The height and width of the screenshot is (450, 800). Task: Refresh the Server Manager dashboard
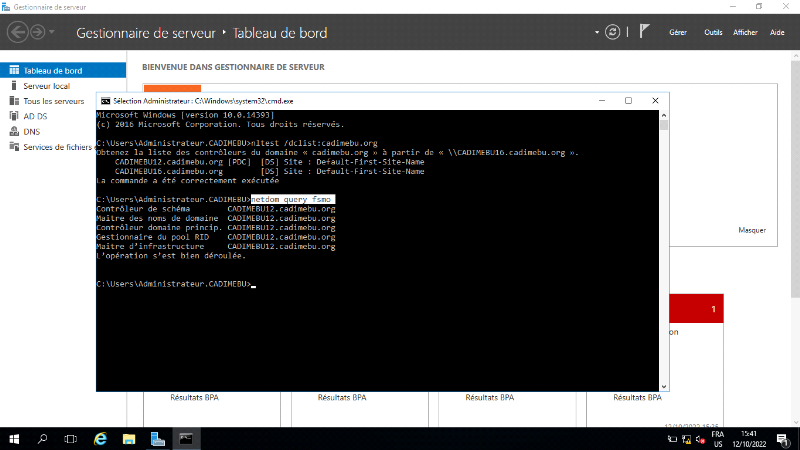click(612, 32)
